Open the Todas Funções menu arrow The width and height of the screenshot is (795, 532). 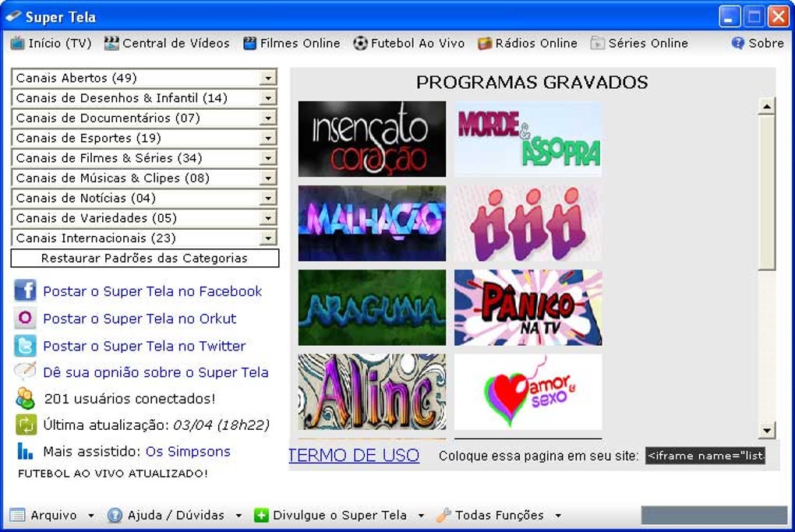[558, 516]
